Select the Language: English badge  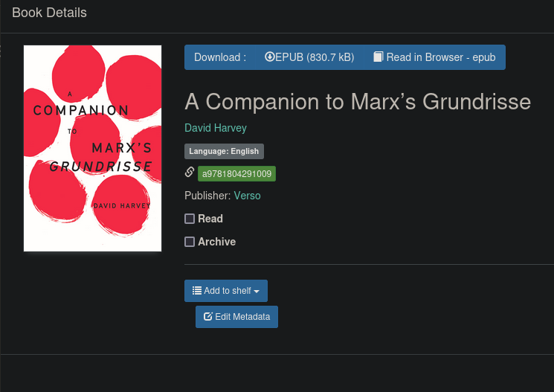point(224,151)
